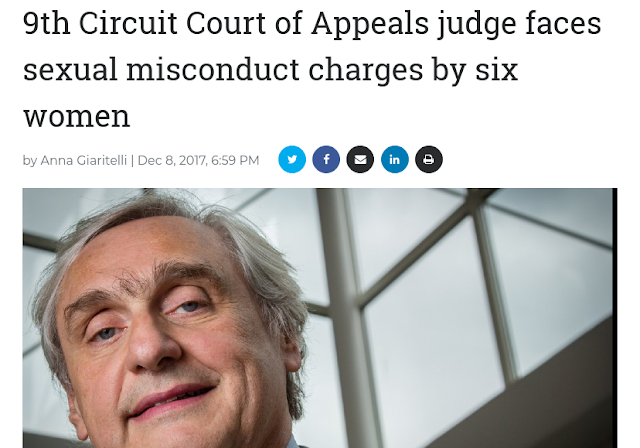Click the blue Twitter bird circle

click(292, 159)
